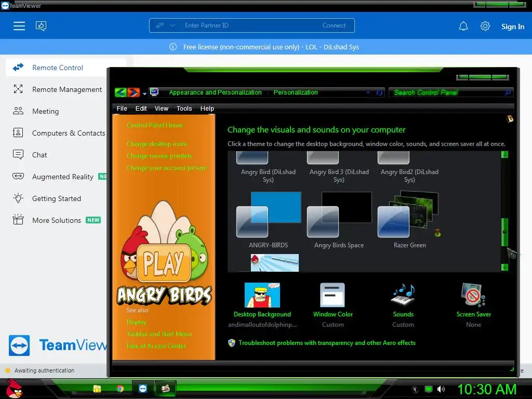Open Screen Saver settings
Image resolution: width=532 pixels, height=399 pixels.
click(x=474, y=305)
